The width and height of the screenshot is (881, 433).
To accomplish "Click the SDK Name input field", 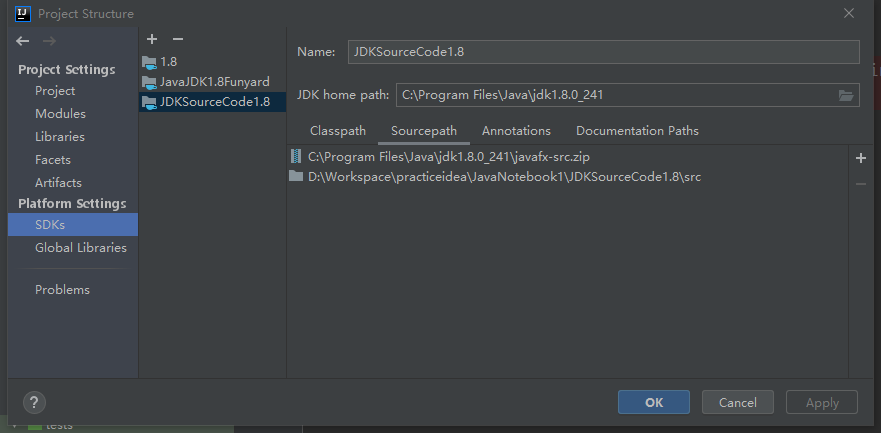I will (x=603, y=52).
